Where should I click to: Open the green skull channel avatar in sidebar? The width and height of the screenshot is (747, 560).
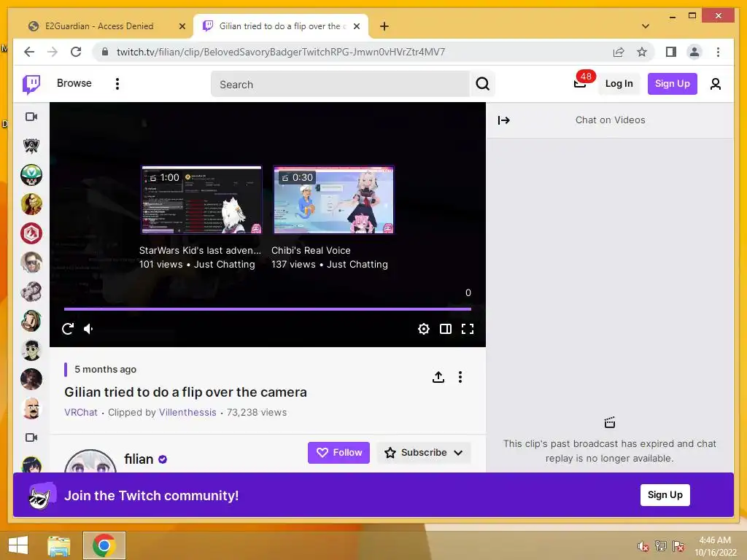coord(31,175)
